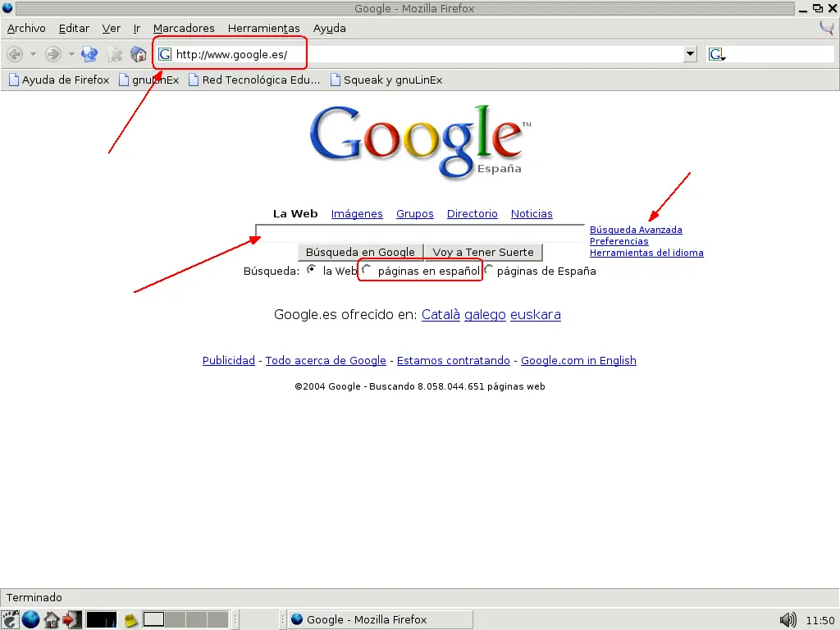This screenshot has height=630, width=840.
Task: Click the Google search text field
Action: [x=420, y=233]
